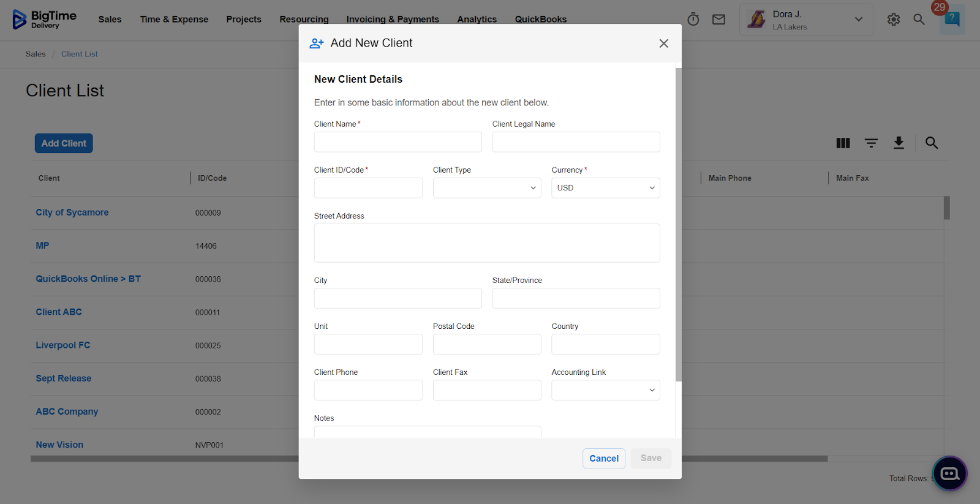Image resolution: width=980 pixels, height=504 pixels.
Task: Click the column chooser icon
Action: coord(843,143)
